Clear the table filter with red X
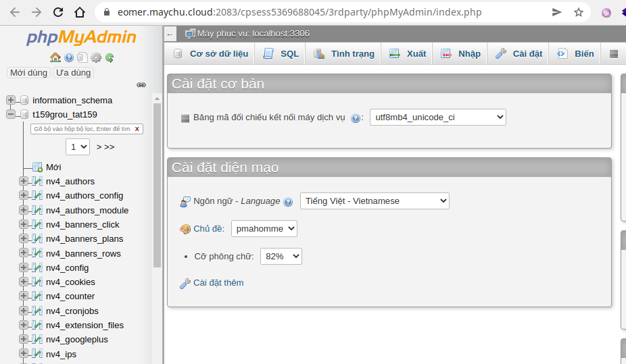This screenshot has height=364, width=626. point(137,129)
